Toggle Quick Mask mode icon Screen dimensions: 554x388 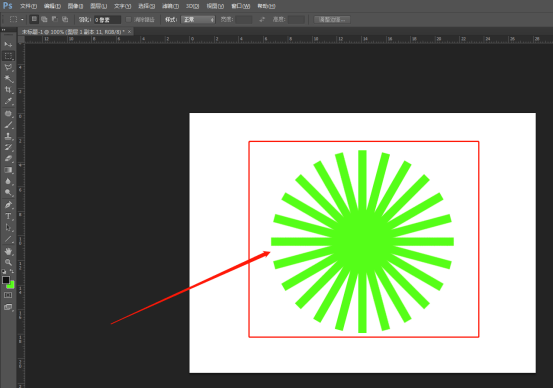8,295
